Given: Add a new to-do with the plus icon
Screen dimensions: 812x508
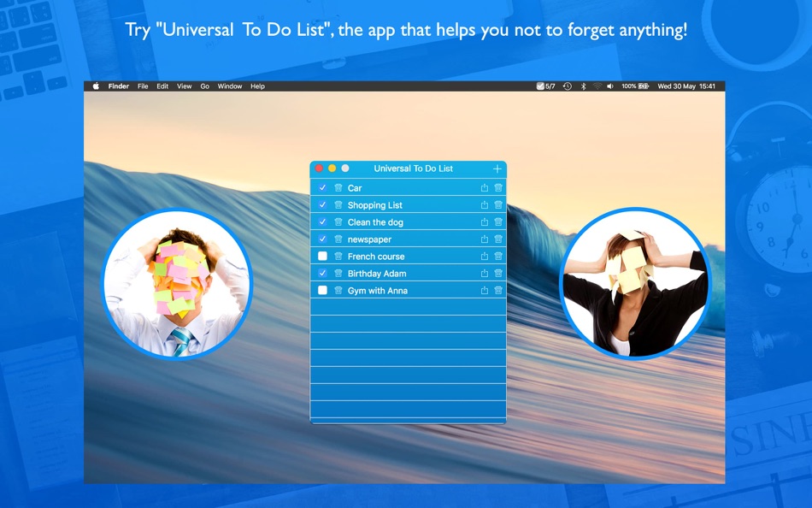Looking at the screenshot, I should click(x=497, y=168).
